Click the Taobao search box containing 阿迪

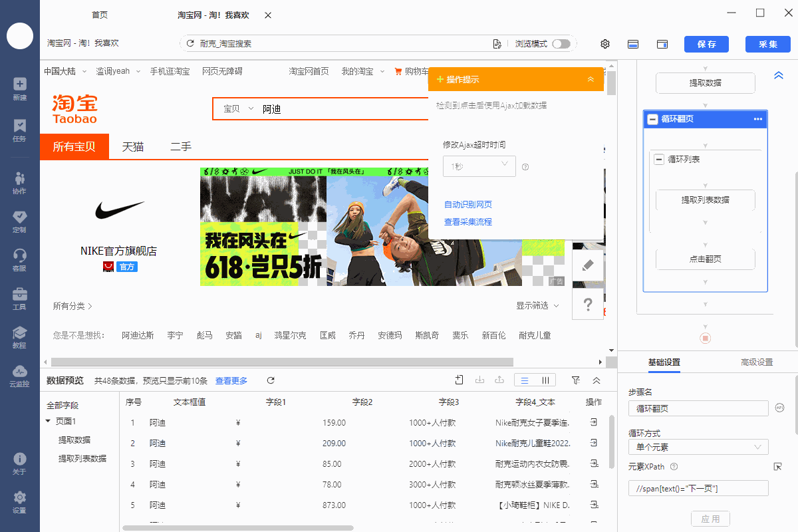(x=342, y=109)
